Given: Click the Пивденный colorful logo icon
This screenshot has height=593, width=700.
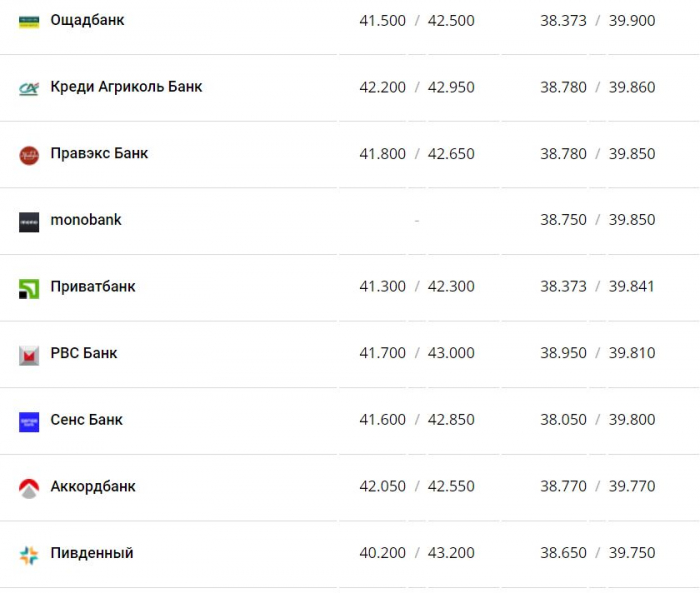Looking at the screenshot, I should [x=29, y=555].
